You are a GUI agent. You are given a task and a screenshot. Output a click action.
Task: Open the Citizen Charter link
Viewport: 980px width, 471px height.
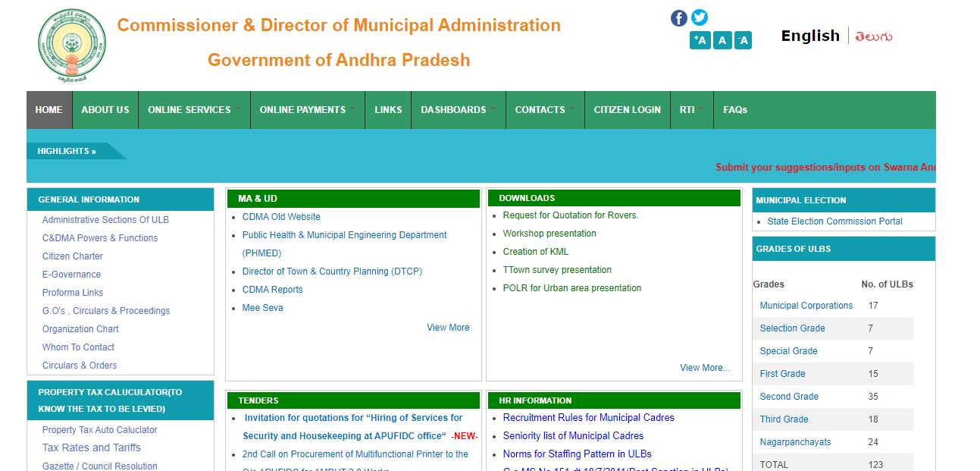73,256
